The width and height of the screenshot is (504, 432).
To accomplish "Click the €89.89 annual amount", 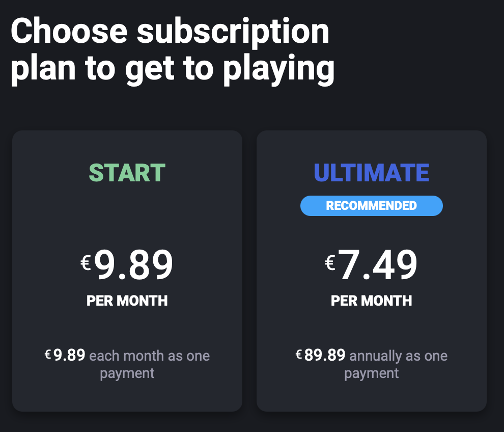I will 320,355.
